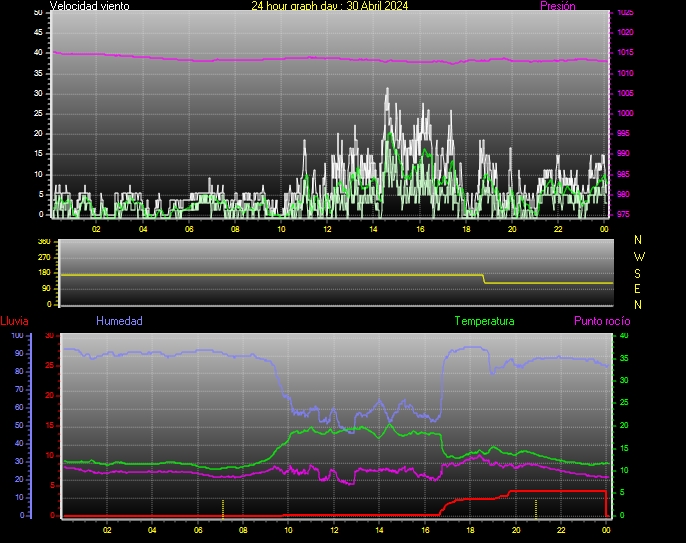Click the '24 hour graph day : 30 Abril 2024' title
686x543 pixels.
pyautogui.click(x=329, y=6)
